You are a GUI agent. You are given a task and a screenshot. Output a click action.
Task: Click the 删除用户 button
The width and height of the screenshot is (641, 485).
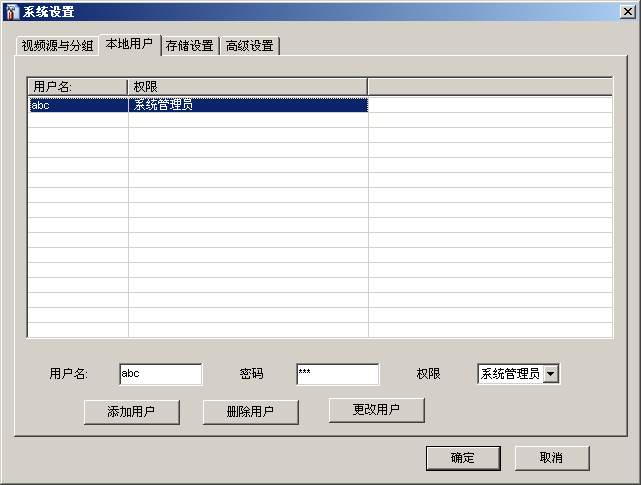(251, 412)
